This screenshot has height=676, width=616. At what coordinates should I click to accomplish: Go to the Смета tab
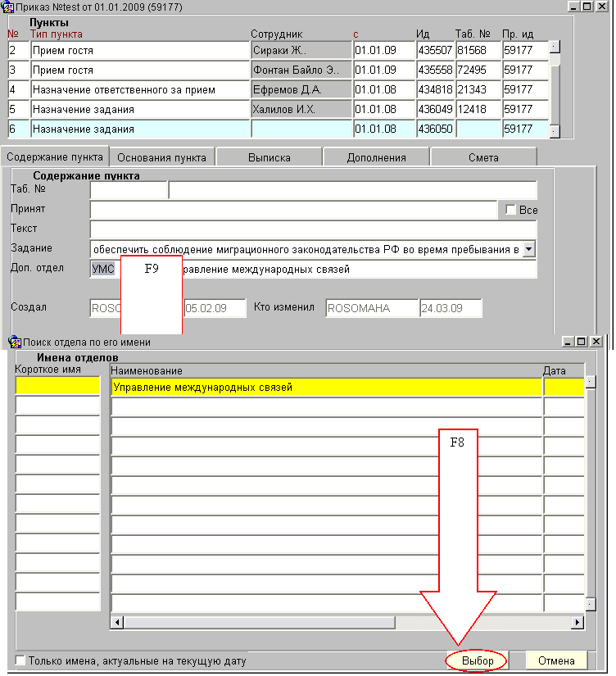coord(483,157)
